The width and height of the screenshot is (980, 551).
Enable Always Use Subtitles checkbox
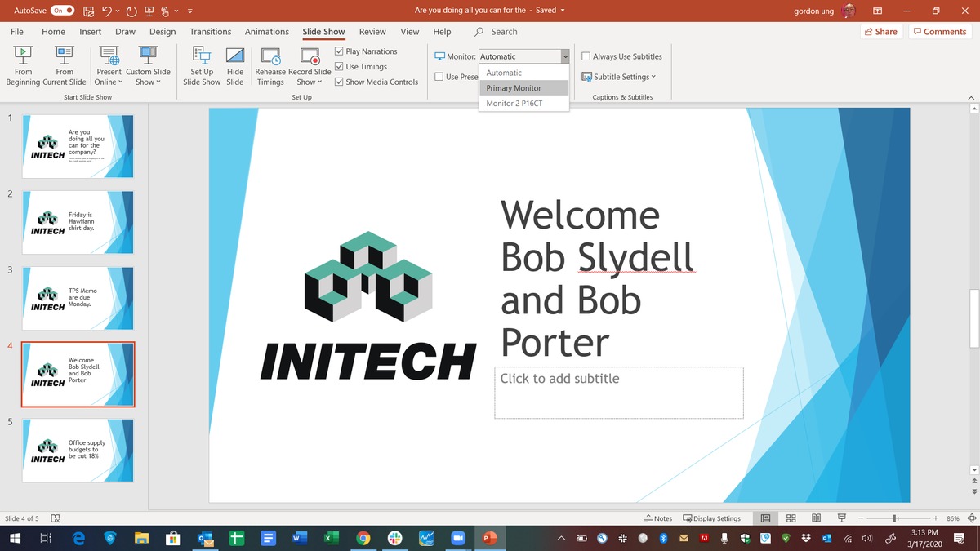(586, 56)
